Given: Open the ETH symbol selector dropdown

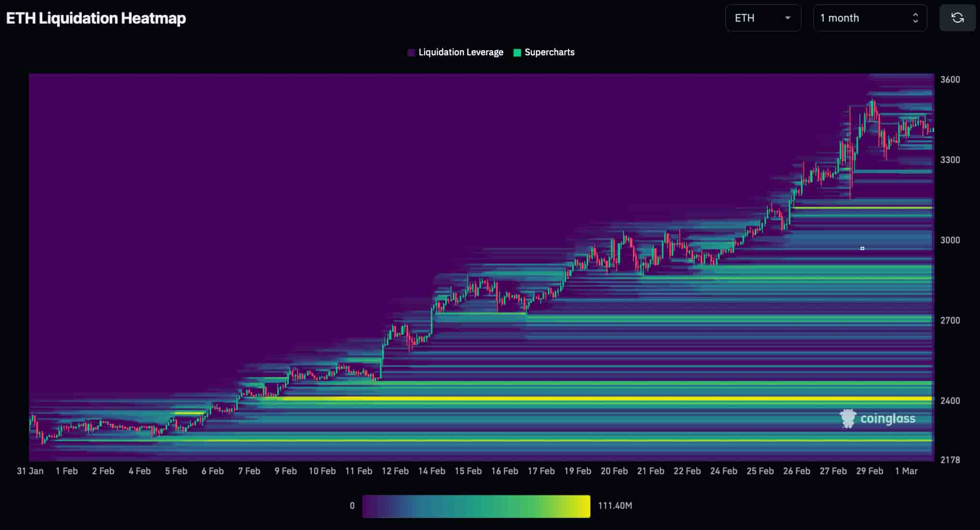Looking at the screenshot, I should click(763, 18).
